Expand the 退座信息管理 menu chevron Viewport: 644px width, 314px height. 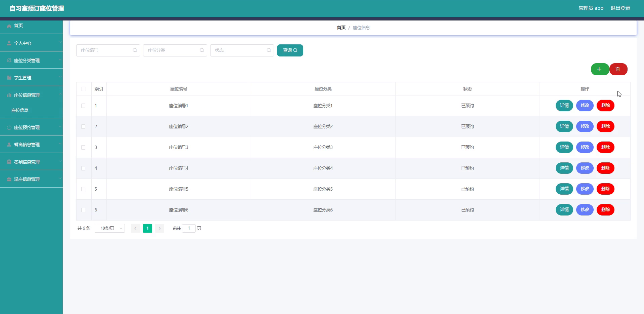pyautogui.click(x=60, y=179)
